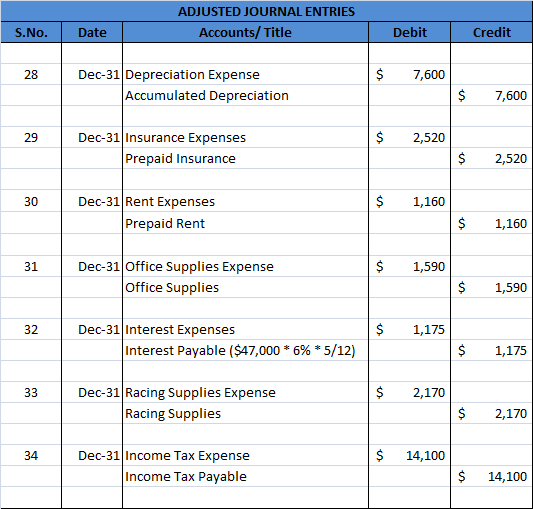Select the Dec-31 date for entry 29

pyautogui.click(x=92, y=138)
